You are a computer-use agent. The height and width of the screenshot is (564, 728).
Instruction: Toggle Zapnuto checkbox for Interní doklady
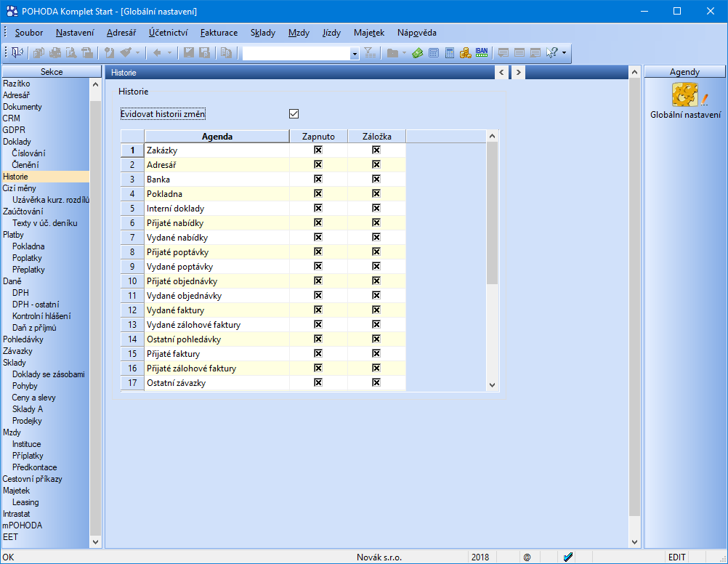click(318, 208)
